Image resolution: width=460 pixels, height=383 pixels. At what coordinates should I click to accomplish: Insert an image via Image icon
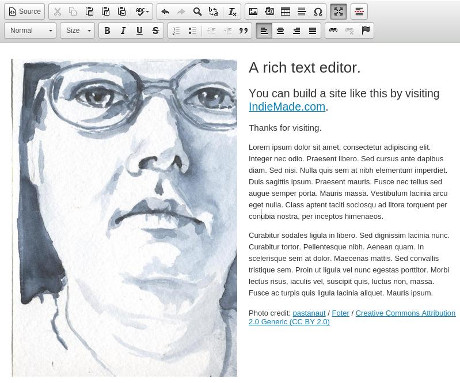point(253,12)
